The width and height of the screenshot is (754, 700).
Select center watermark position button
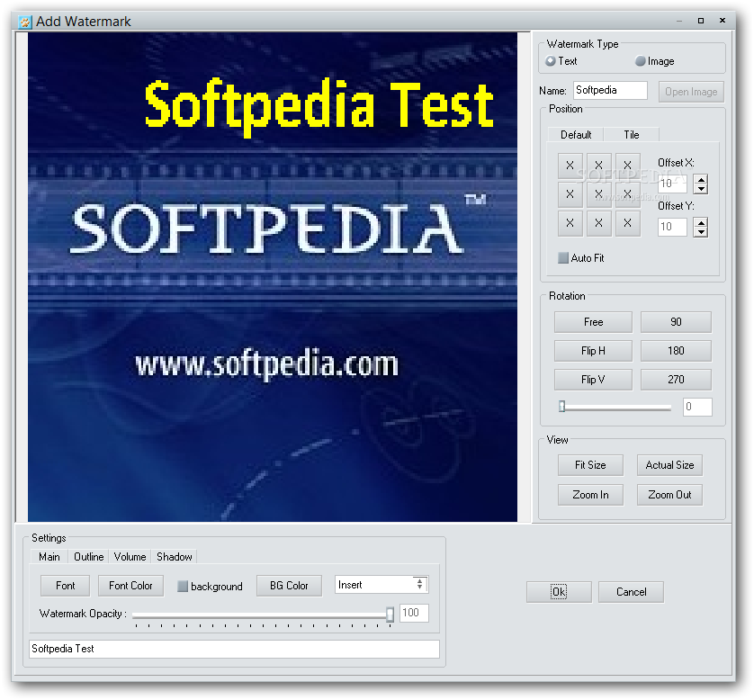(x=598, y=194)
